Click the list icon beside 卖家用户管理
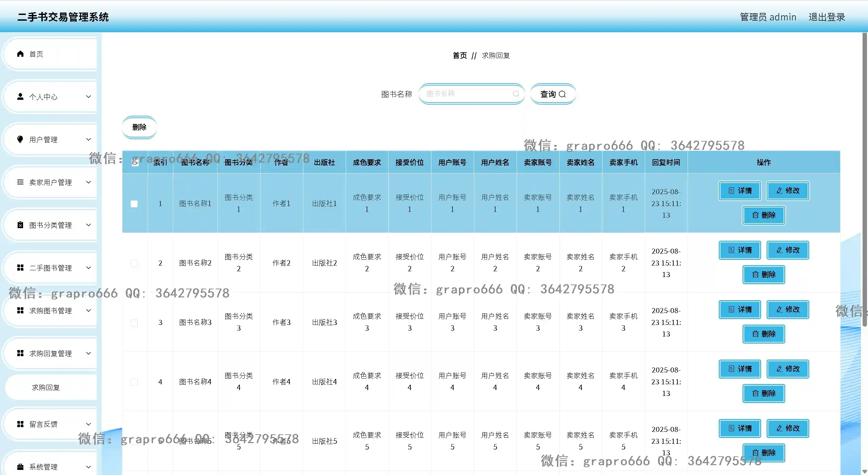Screen dimensions: 868x475 tap(20, 182)
